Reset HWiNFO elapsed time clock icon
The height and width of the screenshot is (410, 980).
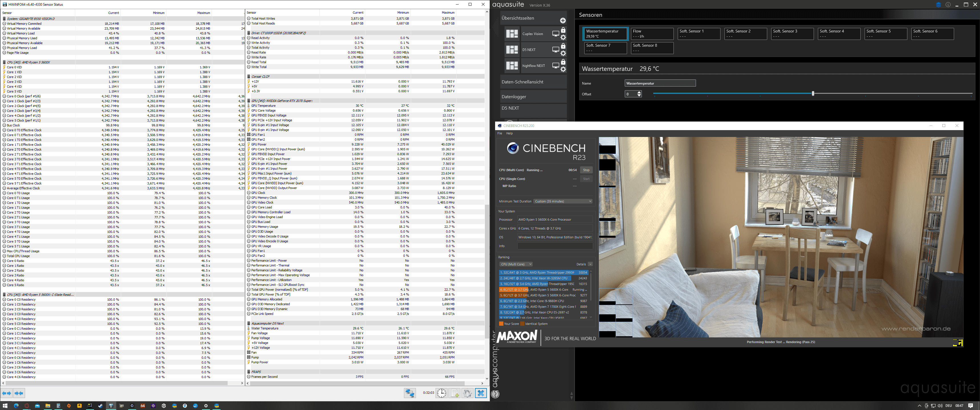[441, 393]
